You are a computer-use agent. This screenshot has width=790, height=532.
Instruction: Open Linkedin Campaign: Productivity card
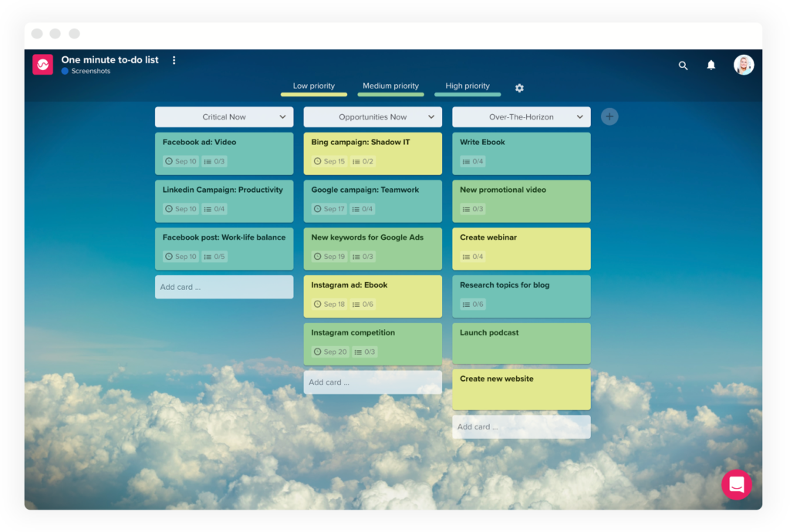pos(225,200)
